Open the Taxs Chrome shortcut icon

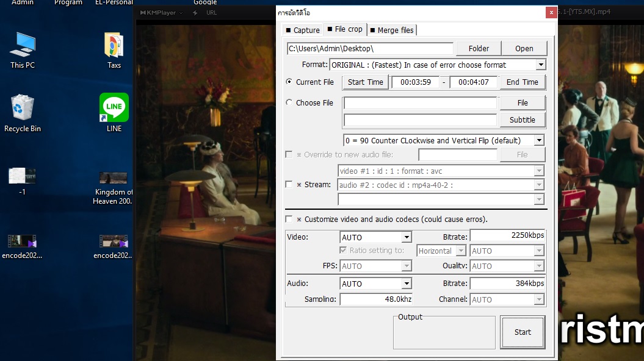114,50
